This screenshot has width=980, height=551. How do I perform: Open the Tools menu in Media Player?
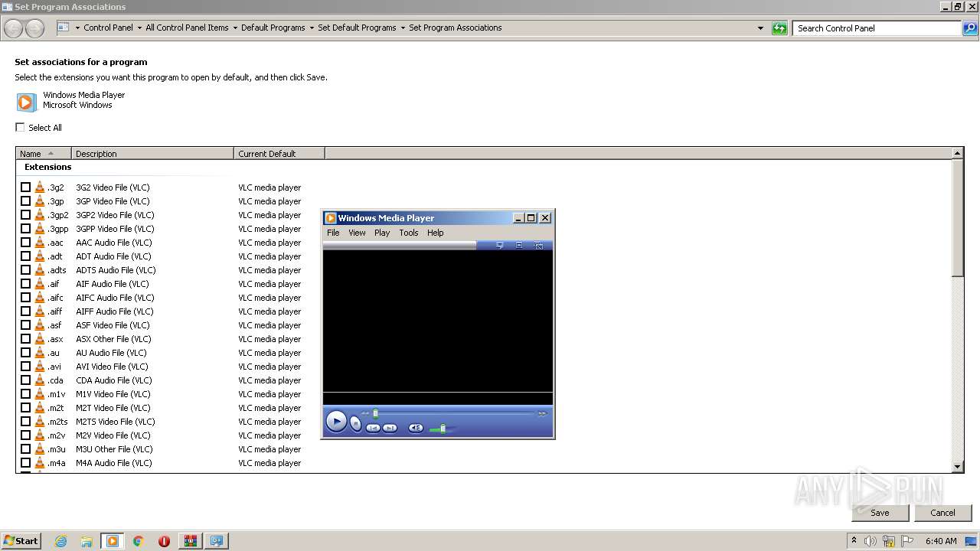[409, 233]
